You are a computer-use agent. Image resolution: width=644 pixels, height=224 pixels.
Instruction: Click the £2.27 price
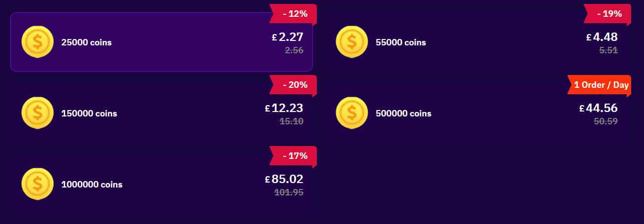[288, 37]
